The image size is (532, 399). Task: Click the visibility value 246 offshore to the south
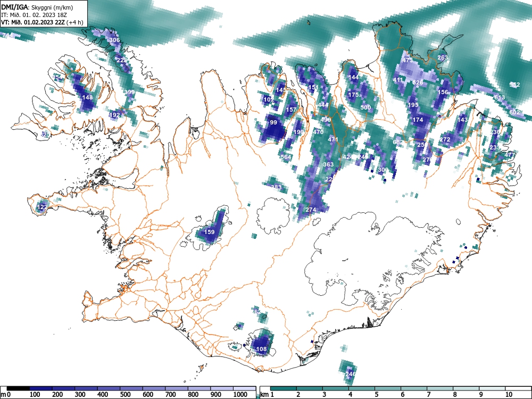[x=350, y=374]
